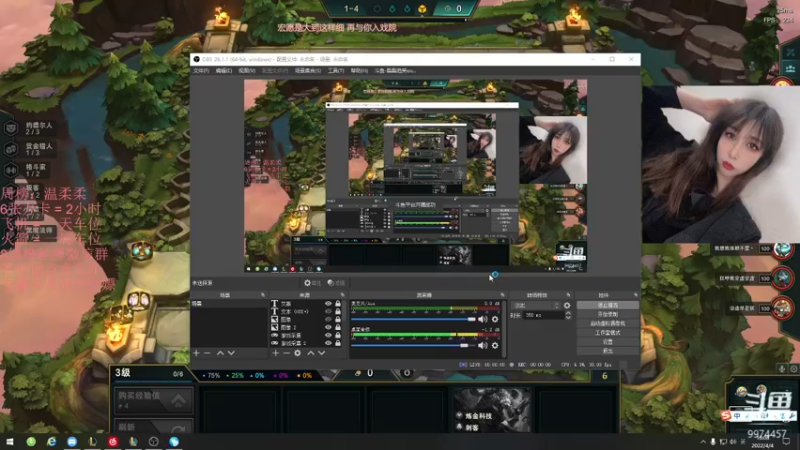The height and width of the screenshot is (450, 800).
Task: Pop out the Scene Transitions dock icon
Action: point(568,295)
